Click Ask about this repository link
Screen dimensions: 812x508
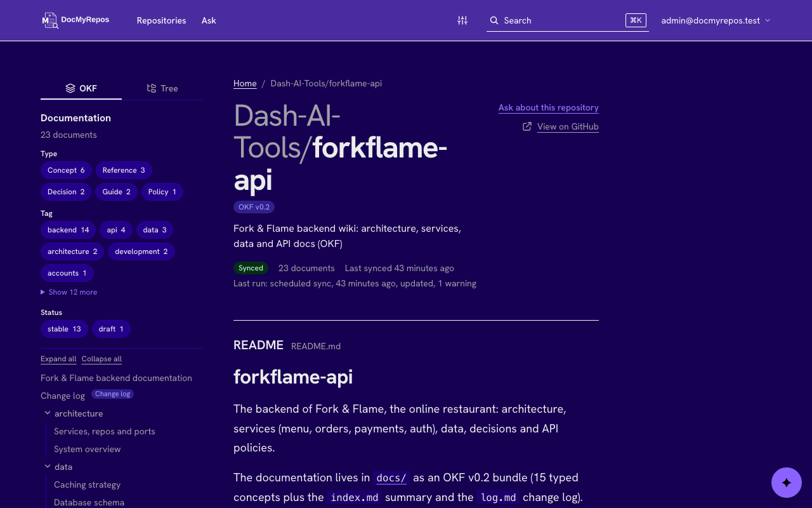[x=549, y=107]
